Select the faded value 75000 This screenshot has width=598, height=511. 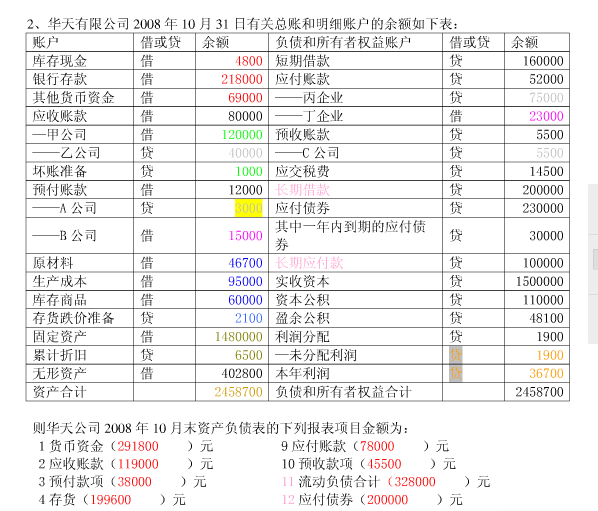pos(546,98)
